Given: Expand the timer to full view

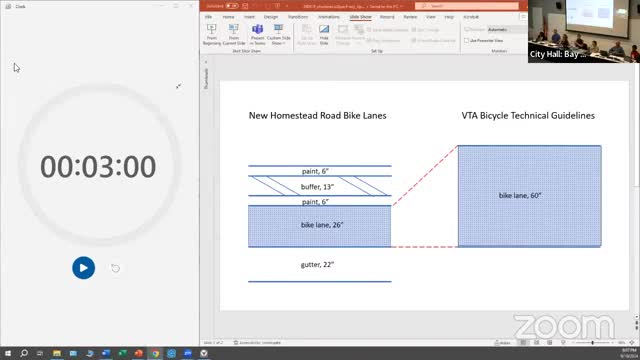Looking at the screenshot, I should tap(178, 86).
